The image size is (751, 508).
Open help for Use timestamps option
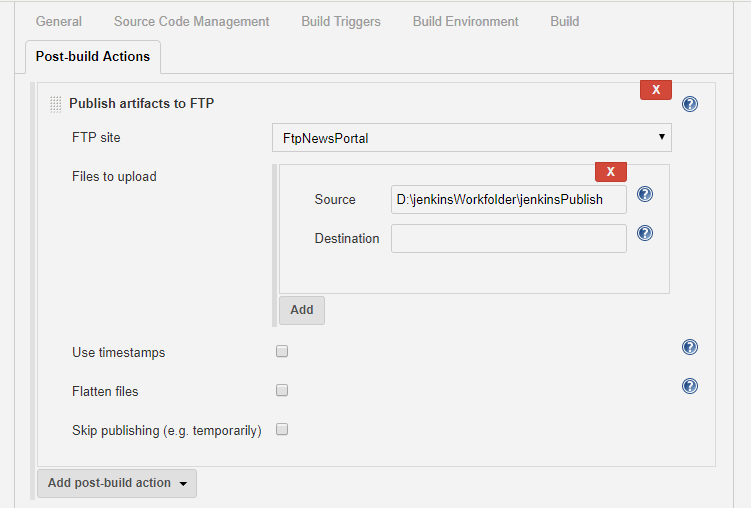689,348
